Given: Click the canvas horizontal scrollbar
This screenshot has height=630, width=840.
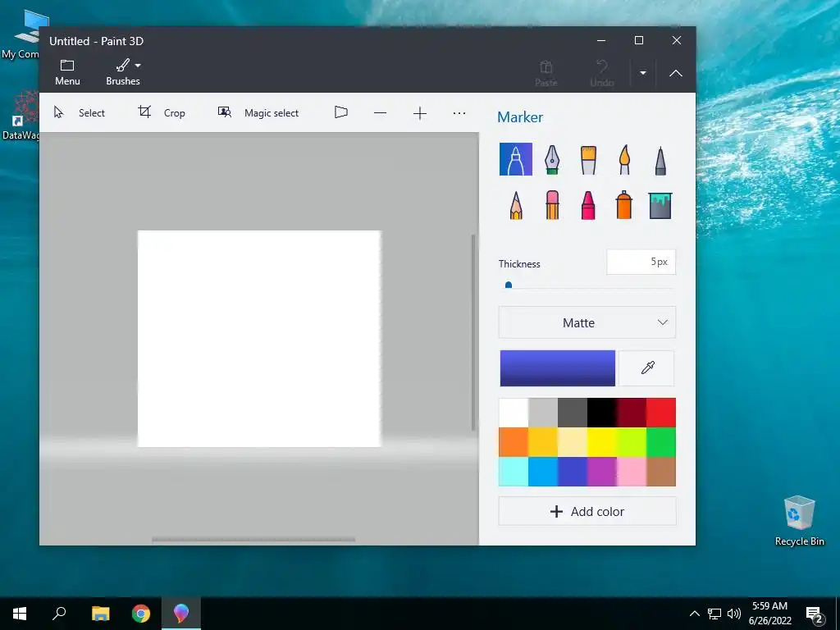Looking at the screenshot, I should point(253,540).
